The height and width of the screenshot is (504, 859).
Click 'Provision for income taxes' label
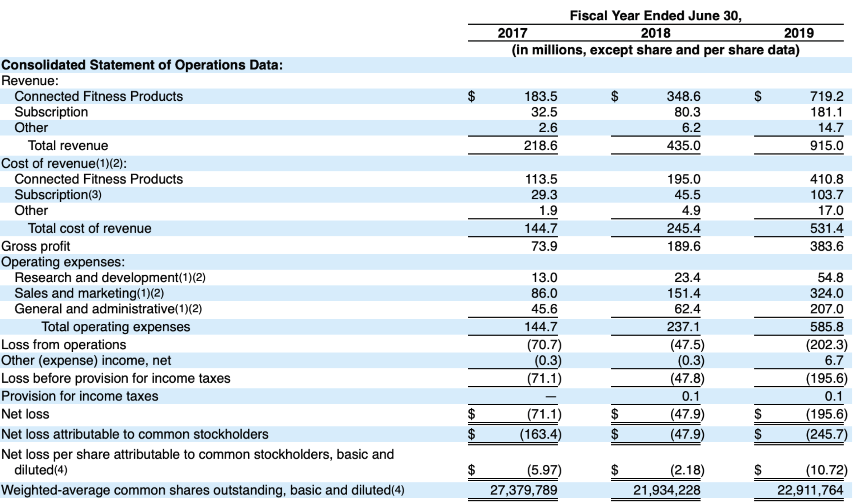(80, 396)
